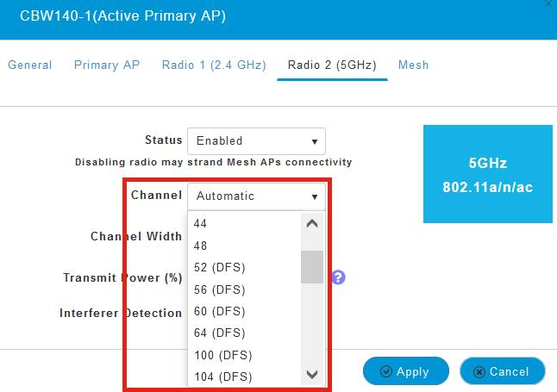This screenshot has height=392, width=557.
Task: Open the Channel dropdown showing Automatic
Action: point(256,196)
